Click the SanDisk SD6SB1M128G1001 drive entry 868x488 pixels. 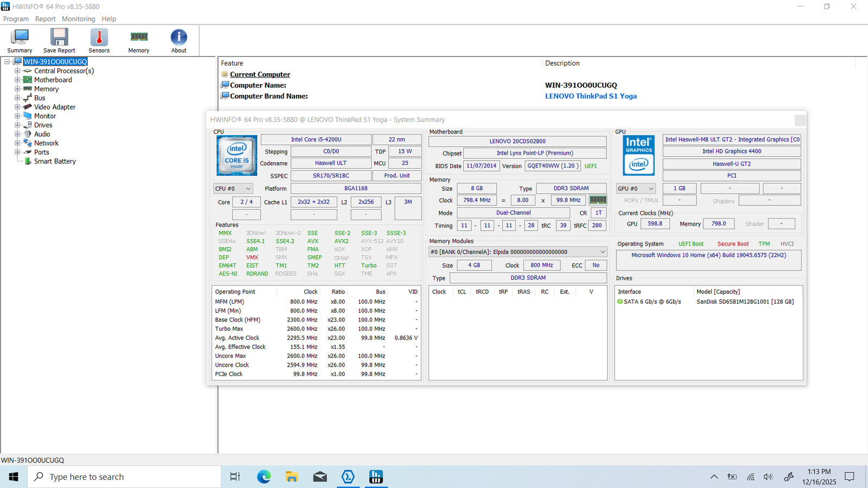click(745, 301)
